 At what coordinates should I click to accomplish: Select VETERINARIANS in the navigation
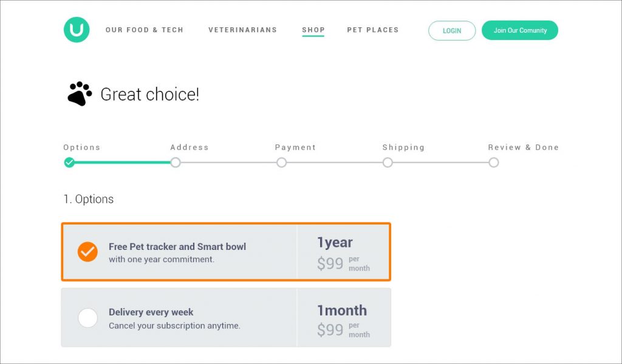[x=242, y=30]
